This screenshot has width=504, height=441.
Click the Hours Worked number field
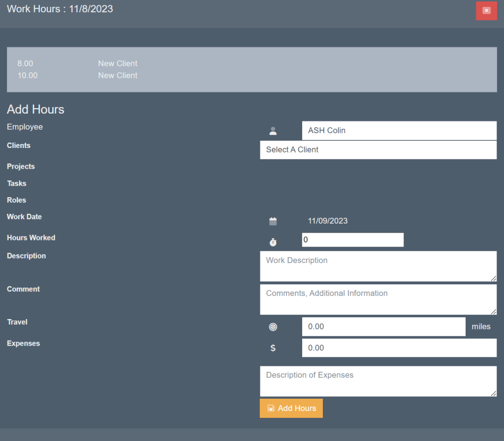352,240
